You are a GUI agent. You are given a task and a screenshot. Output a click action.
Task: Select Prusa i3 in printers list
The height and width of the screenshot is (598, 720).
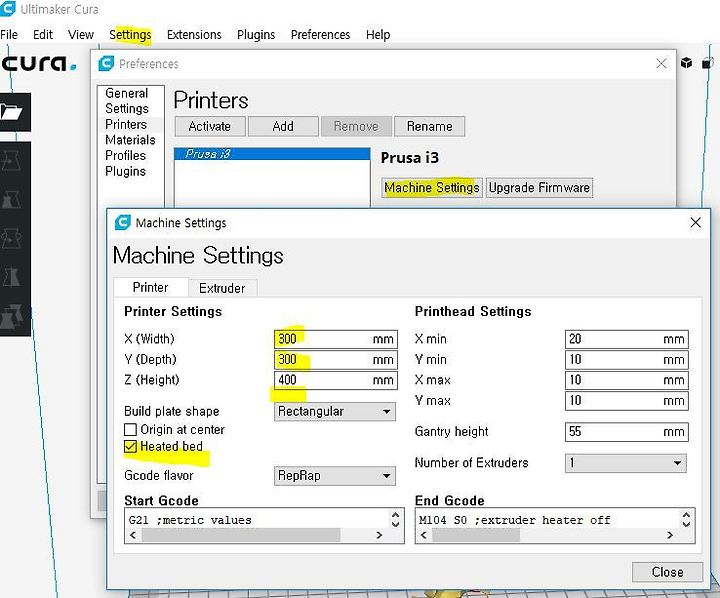[x=272, y=154]
